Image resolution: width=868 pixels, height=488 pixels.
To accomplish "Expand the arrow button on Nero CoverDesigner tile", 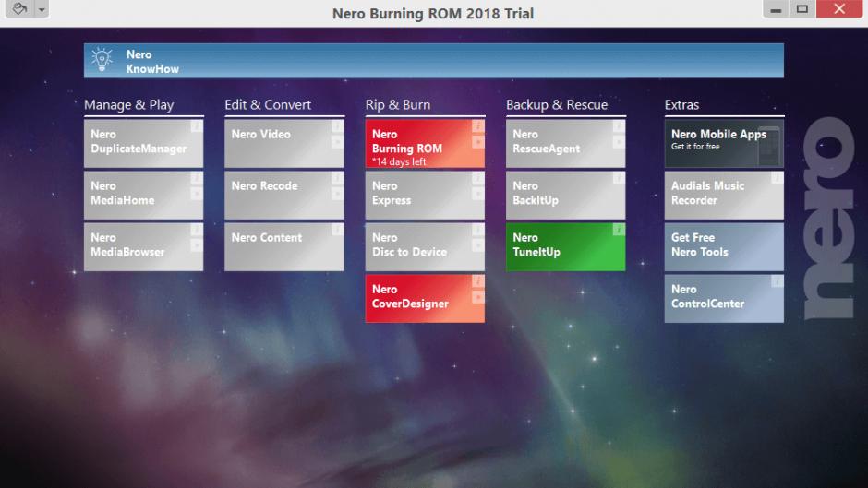I will 477,298.
